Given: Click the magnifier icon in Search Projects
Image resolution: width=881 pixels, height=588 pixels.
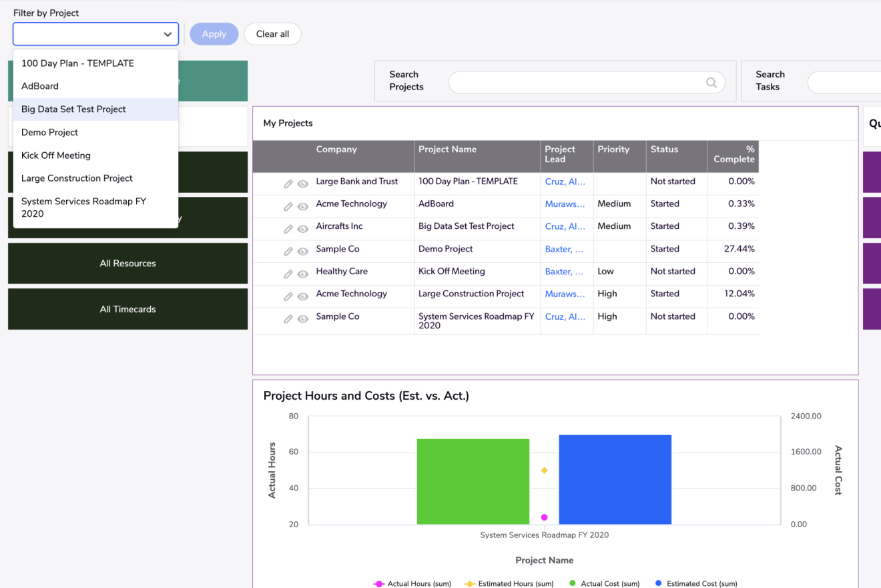Looking at the screenshot, I should 711,83.
